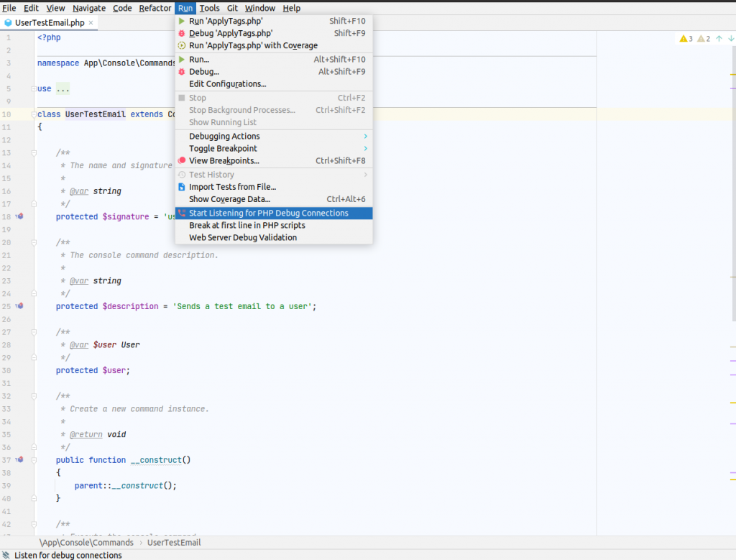736x560 pixels.
Task: Click green Run 'ApplyTags.php' play icon
Action: tap(182, 21)
